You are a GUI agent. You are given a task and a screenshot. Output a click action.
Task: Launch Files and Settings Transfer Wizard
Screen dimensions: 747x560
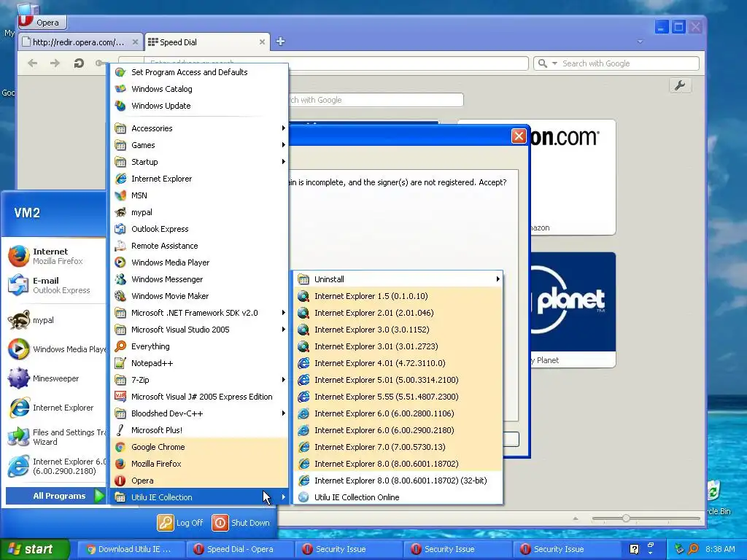[x=55, y=437]
